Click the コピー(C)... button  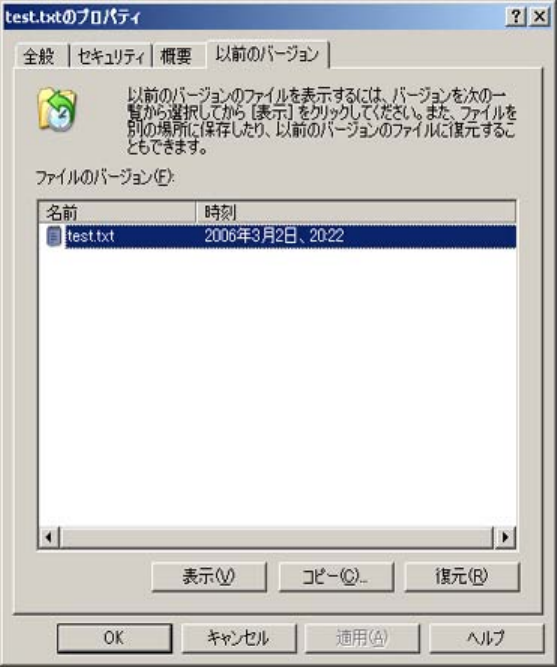pos(336,577)
